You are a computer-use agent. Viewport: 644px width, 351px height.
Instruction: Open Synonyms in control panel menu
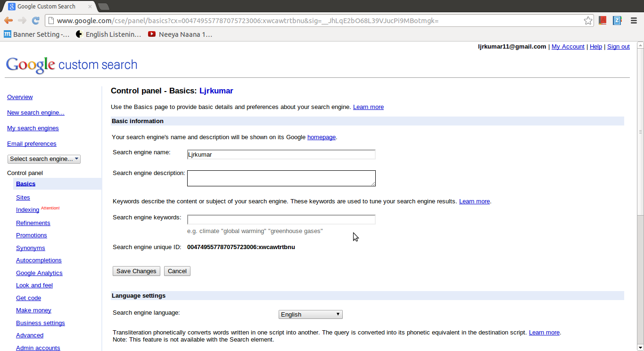[x=31, y=248]
